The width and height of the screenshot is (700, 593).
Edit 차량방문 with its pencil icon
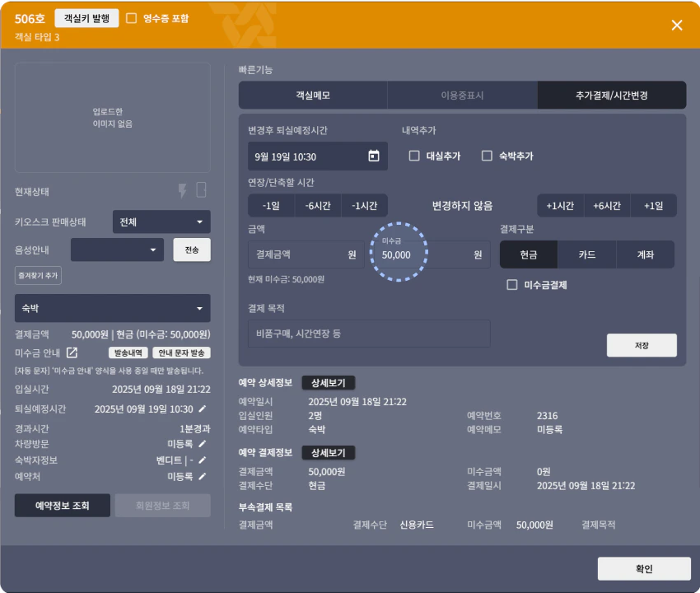[x=203, y=444]
